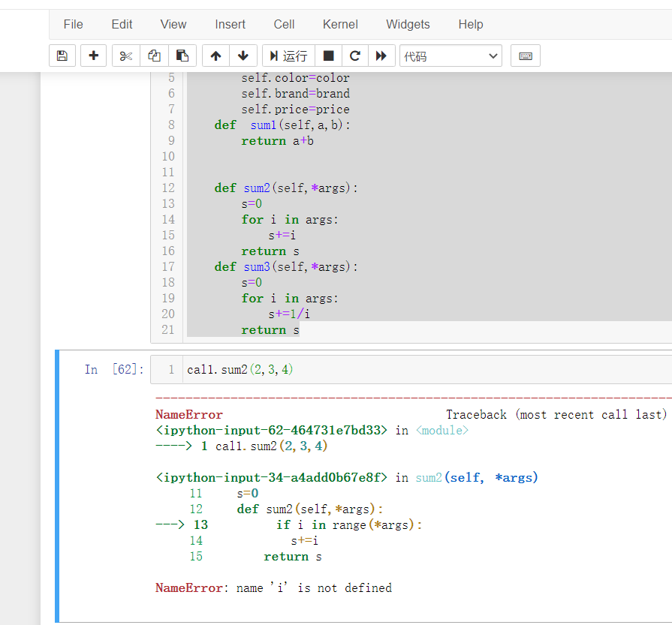The image size is (672, 625).
Task: Click into the call.sum2(2,3,4) input cell
Action: (411, 369)
